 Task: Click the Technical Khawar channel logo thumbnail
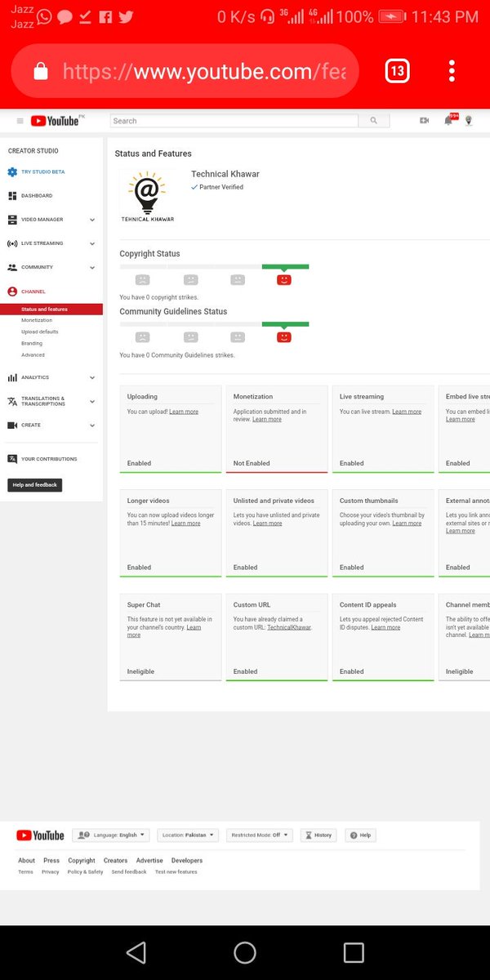[x=148, y=196]
